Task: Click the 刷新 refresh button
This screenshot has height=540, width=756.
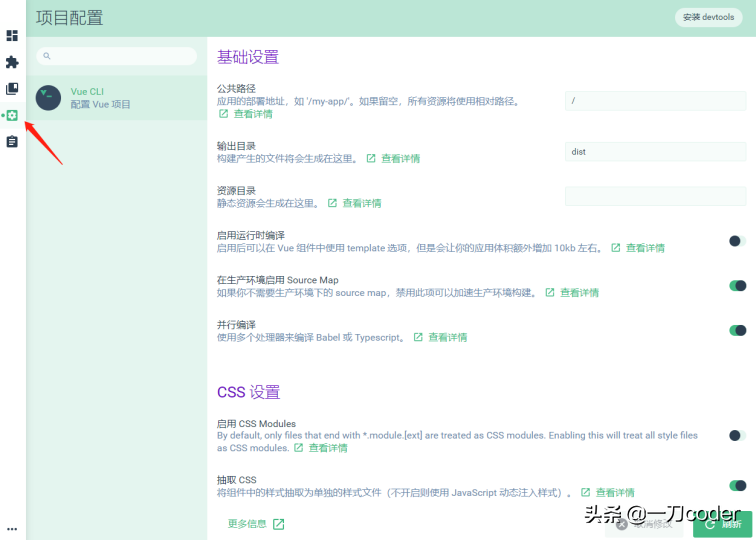Action: (x=722, y=524)
